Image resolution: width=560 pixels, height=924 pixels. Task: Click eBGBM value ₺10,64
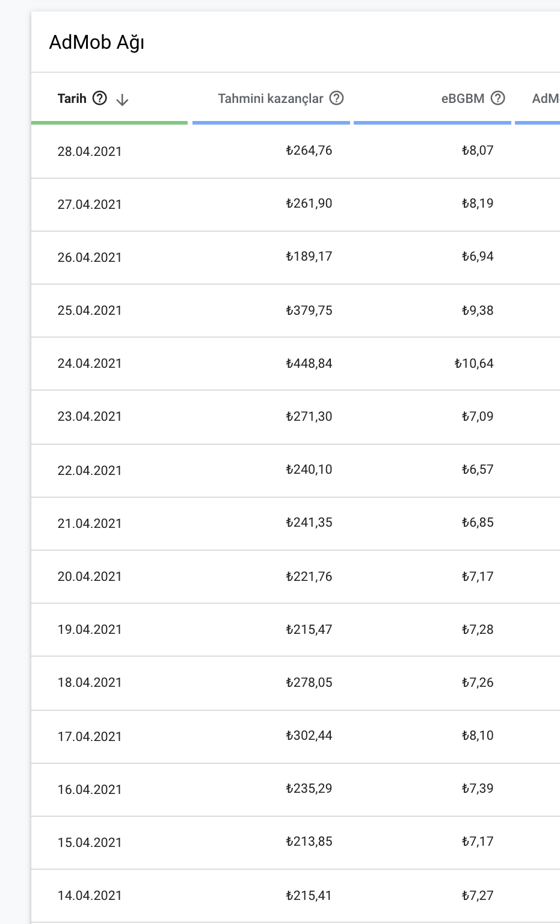(474, 364)
